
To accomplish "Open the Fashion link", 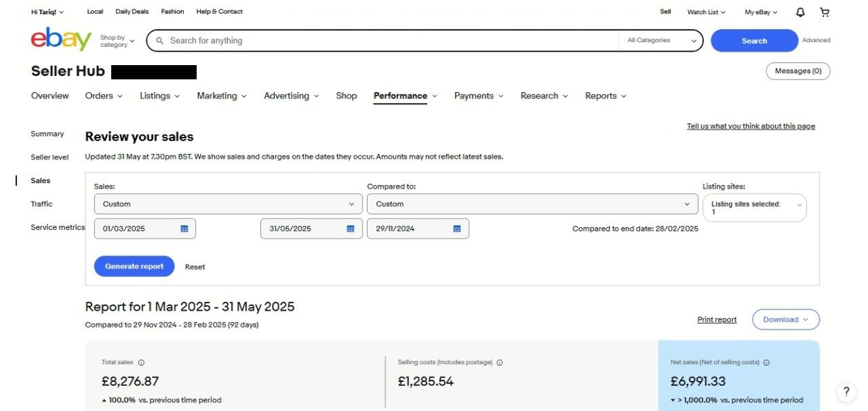I will (172, 12).
